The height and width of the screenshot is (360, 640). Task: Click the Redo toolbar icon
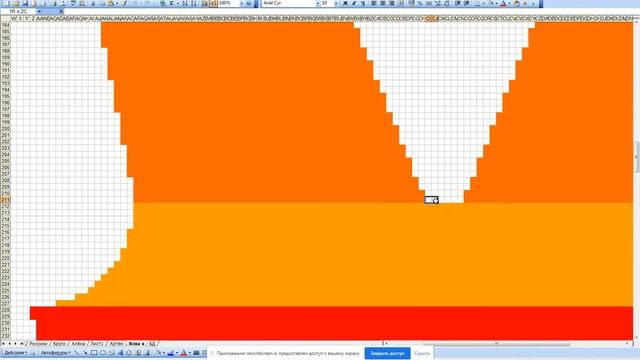point(148,3)
